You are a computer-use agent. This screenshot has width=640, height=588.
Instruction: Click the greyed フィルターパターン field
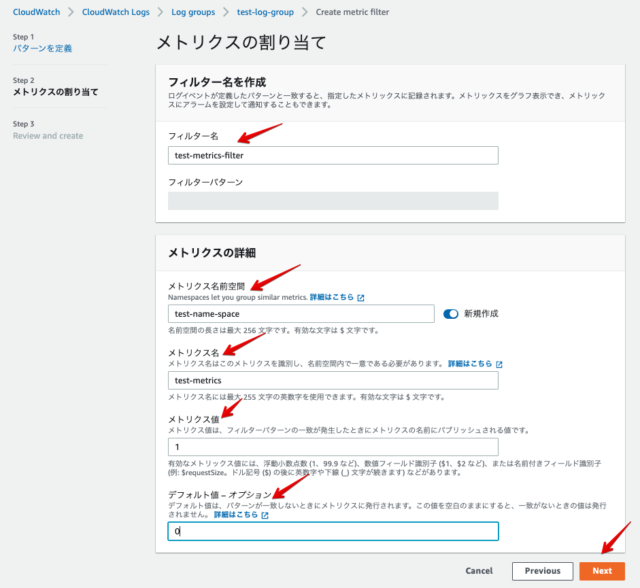click(x=332, y=201)
